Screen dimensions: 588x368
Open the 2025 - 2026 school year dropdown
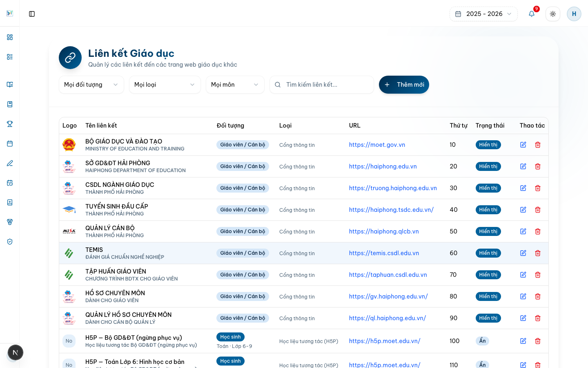(x=483, y=14)
